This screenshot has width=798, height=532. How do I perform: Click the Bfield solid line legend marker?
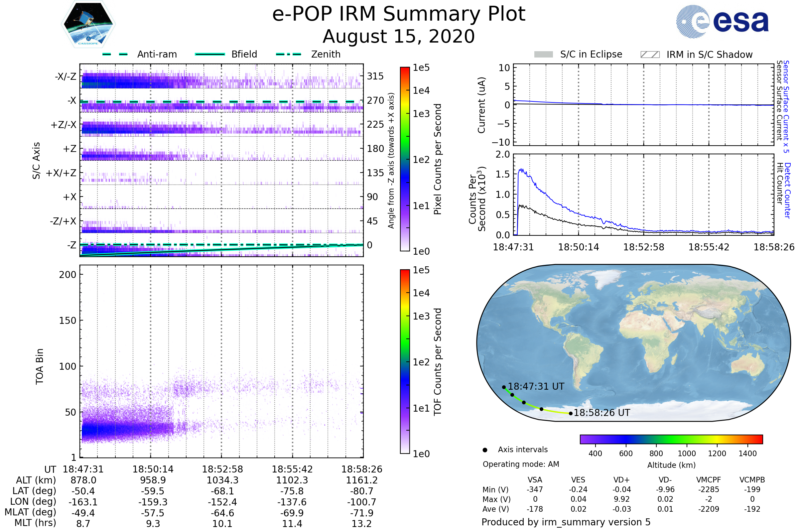pyautogui.click(x=210, y=54)
